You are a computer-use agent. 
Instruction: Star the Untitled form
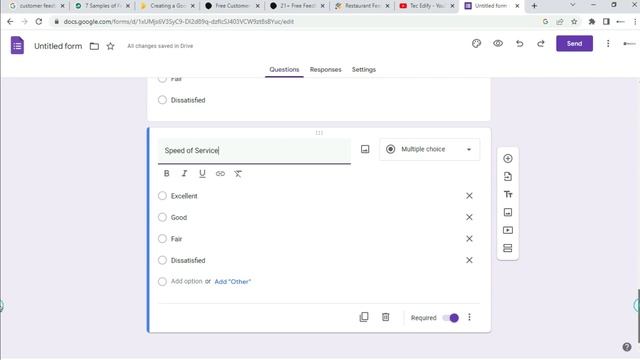click(110, 46)
